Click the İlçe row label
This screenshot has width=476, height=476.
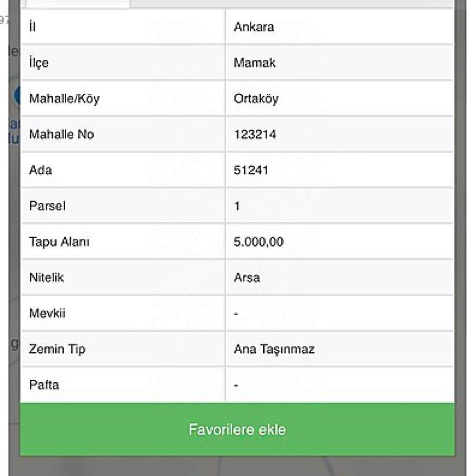point(39,63)
